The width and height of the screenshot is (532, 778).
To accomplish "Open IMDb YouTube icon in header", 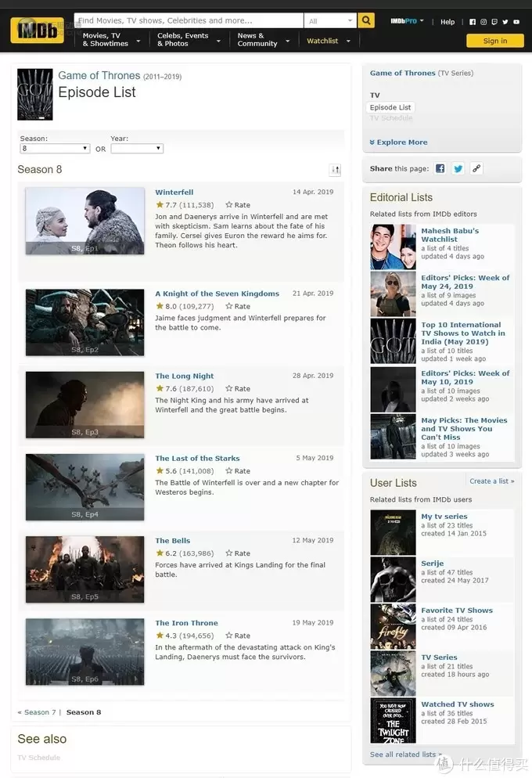I will [516, 22].
